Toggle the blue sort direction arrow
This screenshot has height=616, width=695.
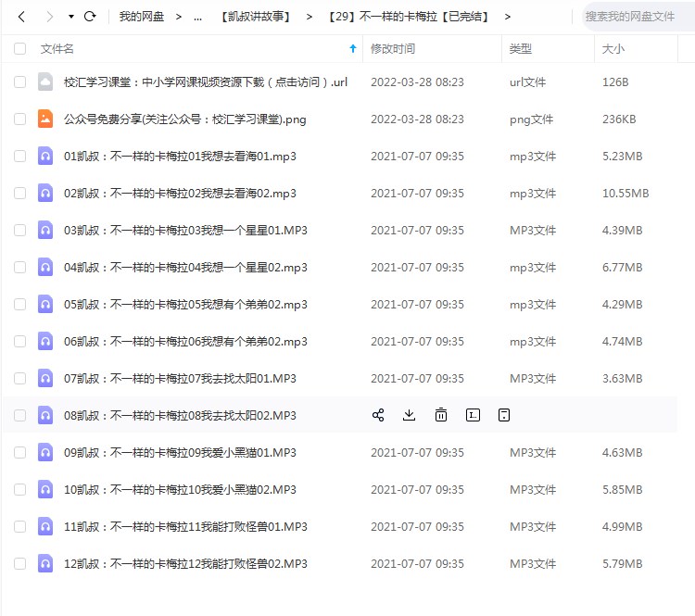pos(353,49)
